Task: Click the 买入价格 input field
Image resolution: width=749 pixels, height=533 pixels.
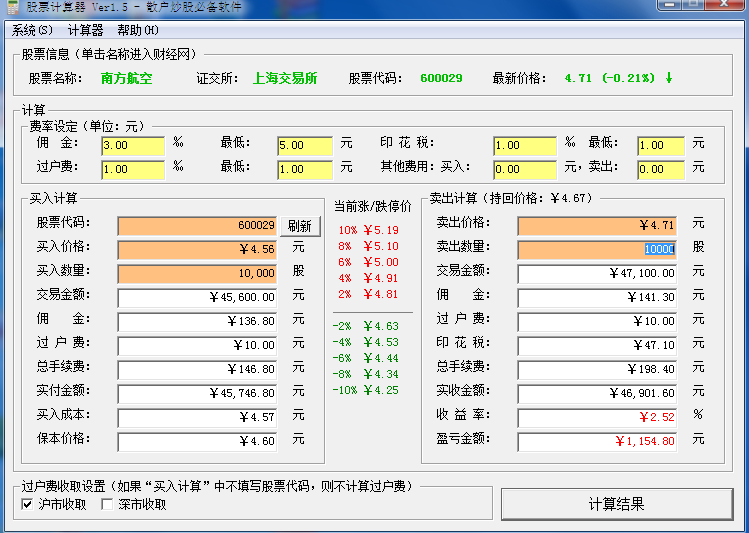Action: click(197, 249)
